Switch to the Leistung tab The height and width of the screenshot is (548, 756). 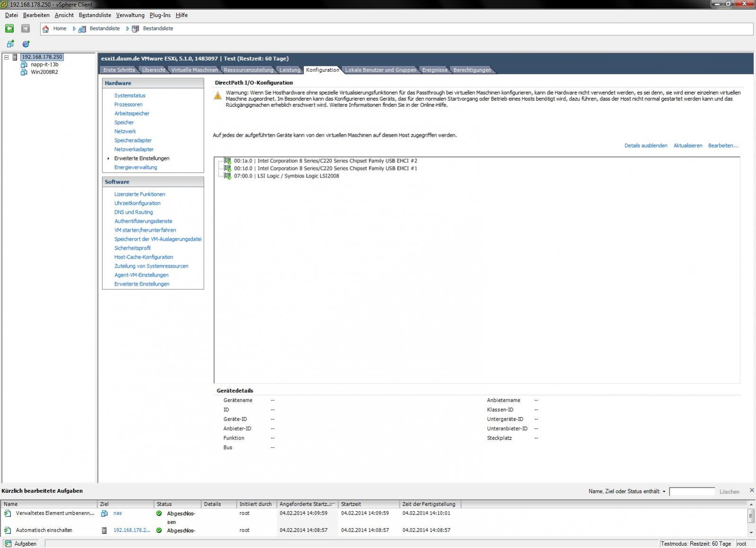pyautogui.click(x=290, y=70)
